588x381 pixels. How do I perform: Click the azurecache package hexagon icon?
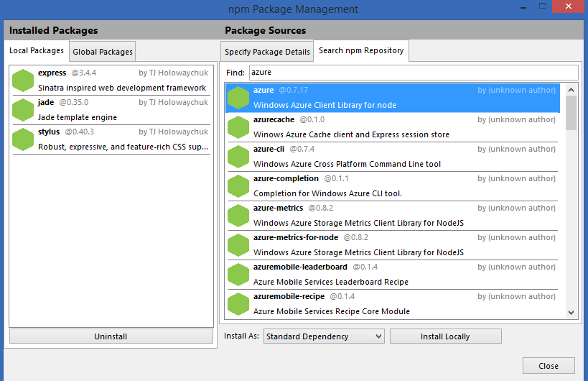[238, 127]
